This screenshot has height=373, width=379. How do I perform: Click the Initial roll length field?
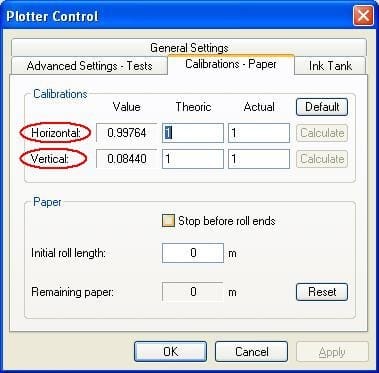click(x=193, y=253)
